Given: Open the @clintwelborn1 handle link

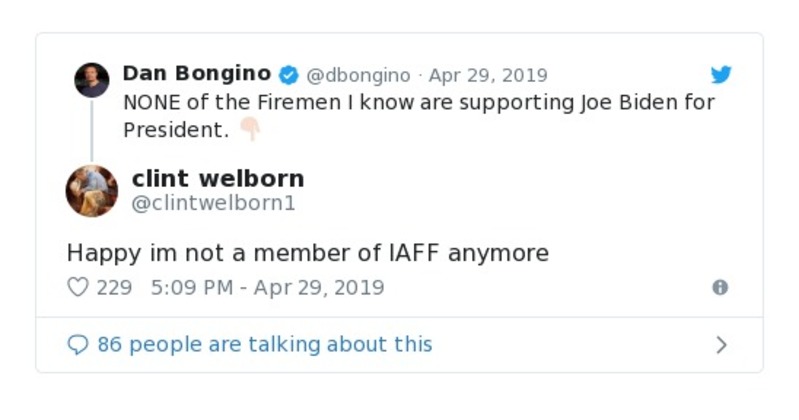Looking at the screenshot, I should tap(214, 203).
